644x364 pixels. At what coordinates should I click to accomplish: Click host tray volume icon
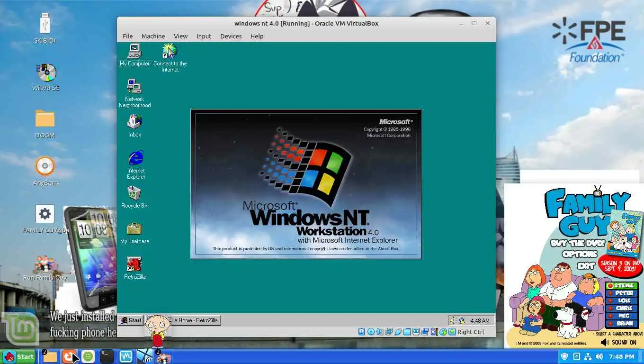click(599, 356)
